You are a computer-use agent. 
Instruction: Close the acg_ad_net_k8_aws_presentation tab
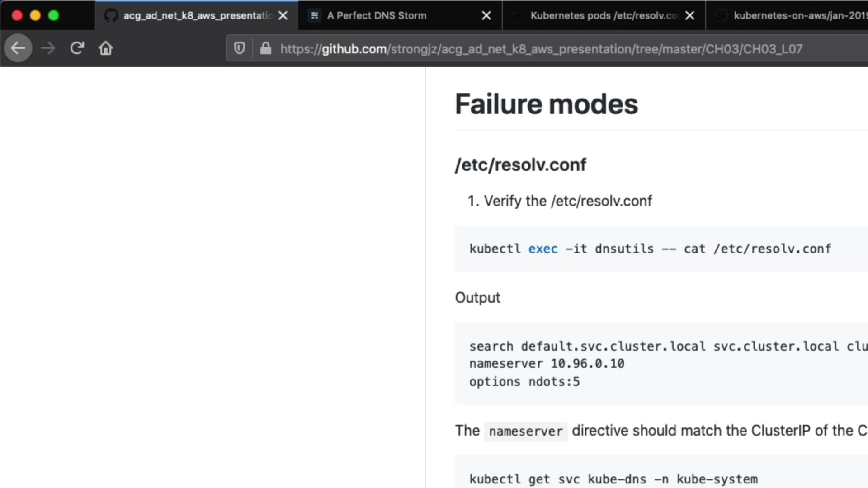click(283, 16)
